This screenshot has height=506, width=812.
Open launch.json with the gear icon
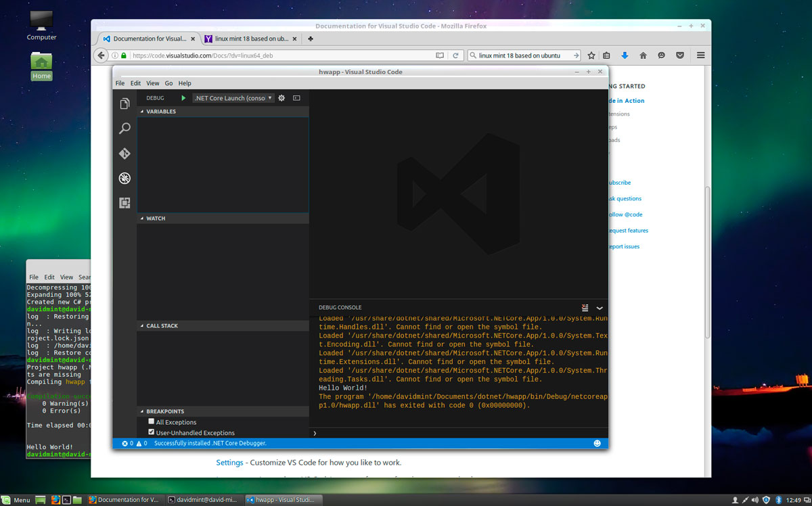click(281, 98)
